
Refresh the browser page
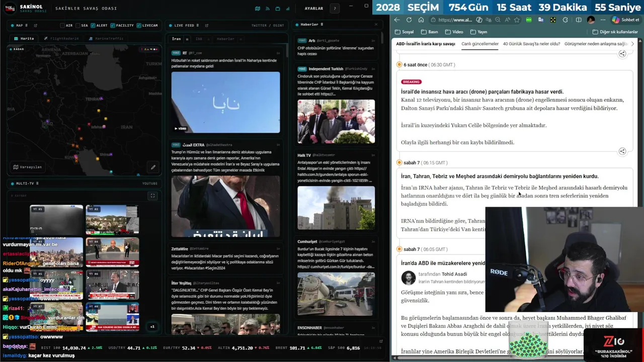(x=409, y=20)
